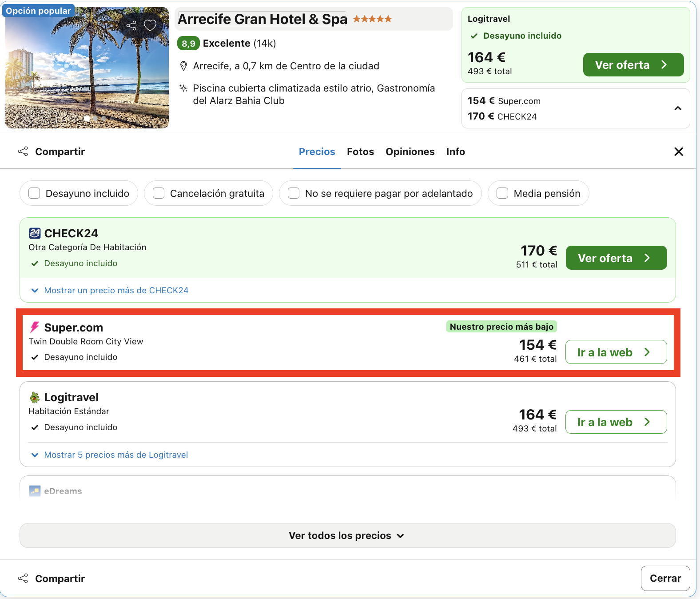700x599 pixels.
Task: Click the Twin Double Room City View text
Action: tap(86, 341)
